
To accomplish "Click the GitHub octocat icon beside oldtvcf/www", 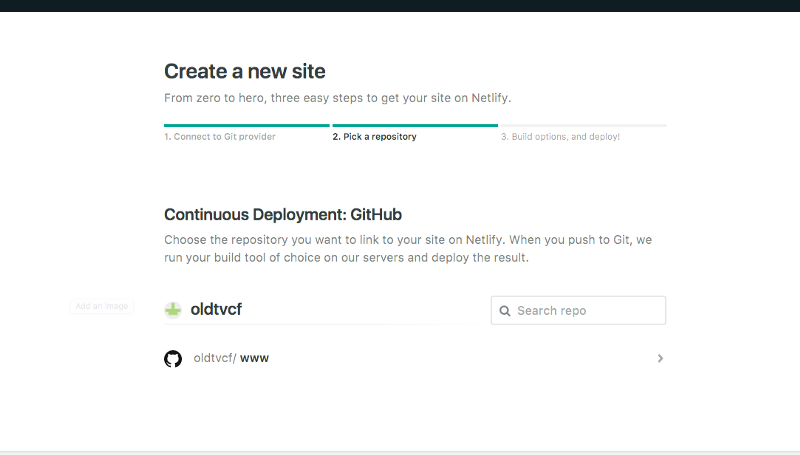I will [173, 359].
